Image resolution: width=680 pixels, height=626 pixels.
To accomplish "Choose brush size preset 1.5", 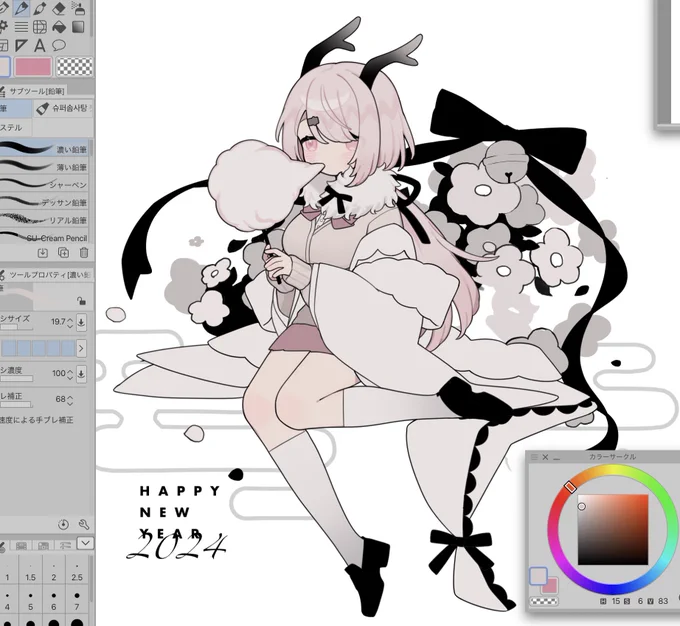I will [x=30, y=572].
